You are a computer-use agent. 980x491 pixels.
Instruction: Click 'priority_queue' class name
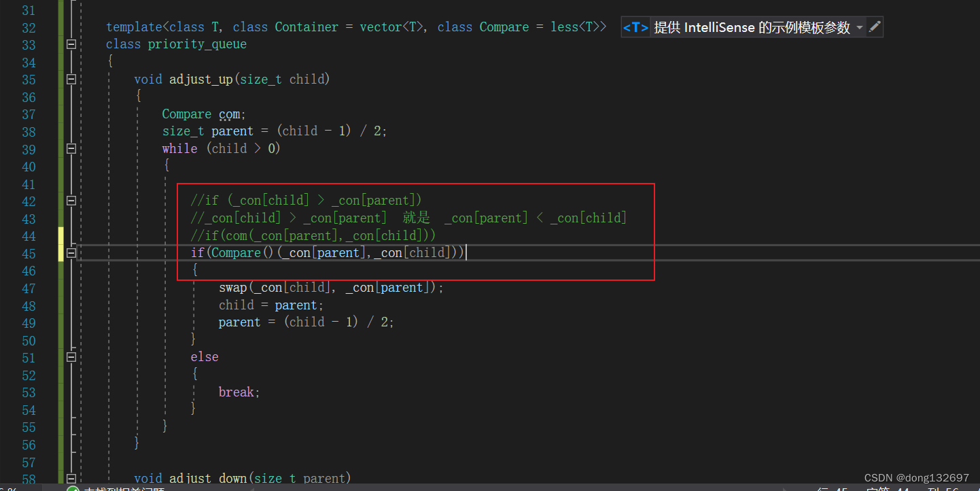[x=197, y=45]
